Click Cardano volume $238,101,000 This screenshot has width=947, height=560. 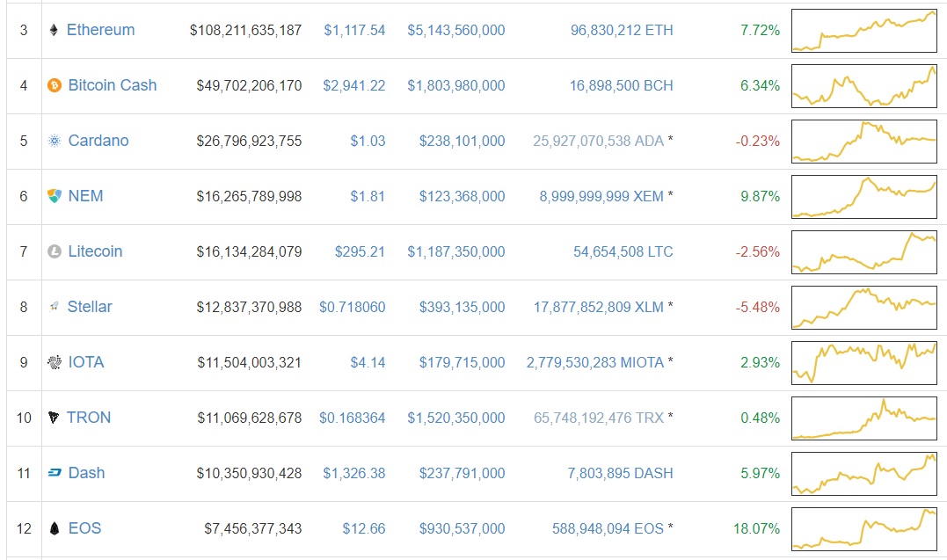462,141
